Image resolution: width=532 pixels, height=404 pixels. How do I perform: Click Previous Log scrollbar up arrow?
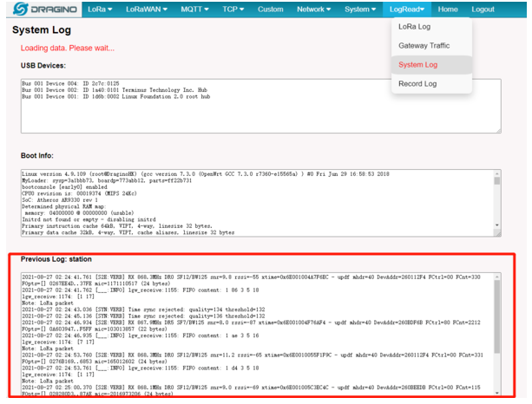[x=497, y=277]
